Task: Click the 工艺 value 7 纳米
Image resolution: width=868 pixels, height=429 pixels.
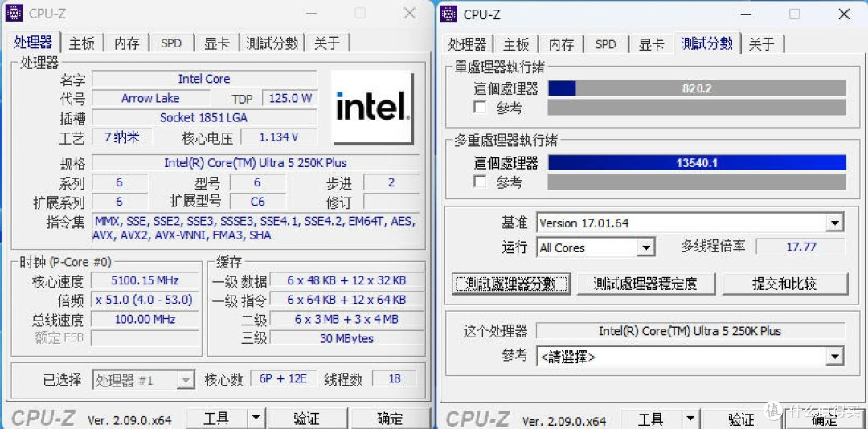Action: [x=122, y=137]
